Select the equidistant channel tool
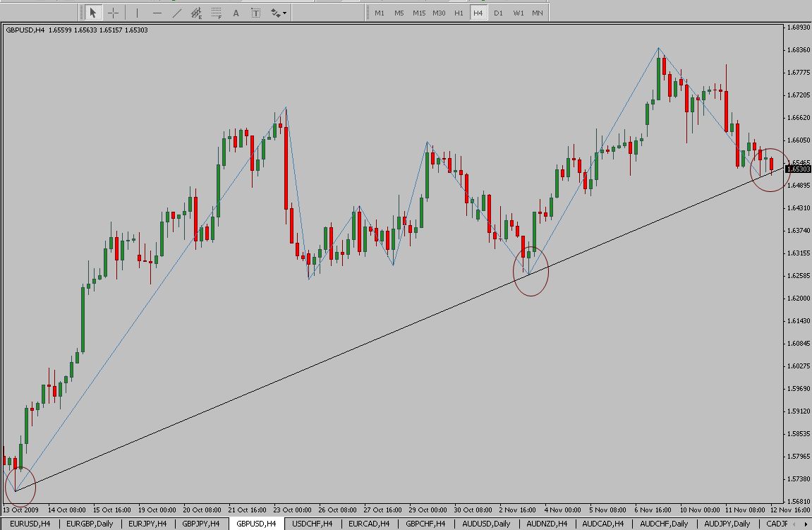This screenshot has height=530, width=812. (x=197, y=13)
